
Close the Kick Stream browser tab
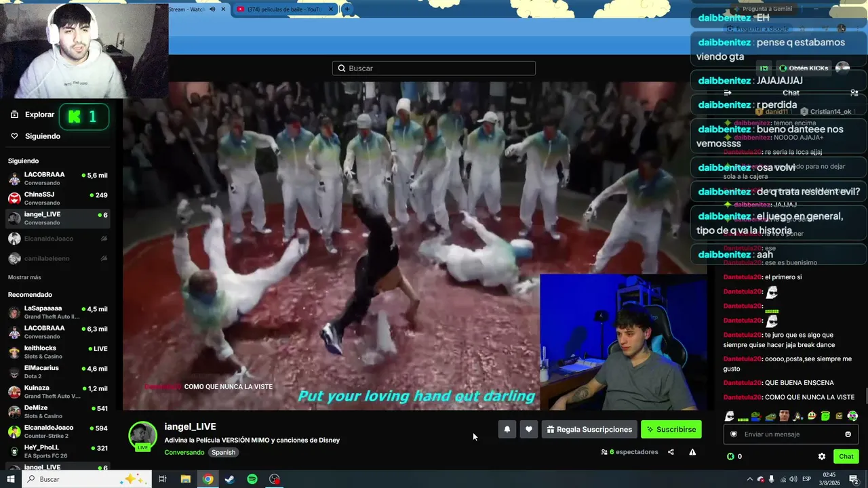[x=223, y=9]
